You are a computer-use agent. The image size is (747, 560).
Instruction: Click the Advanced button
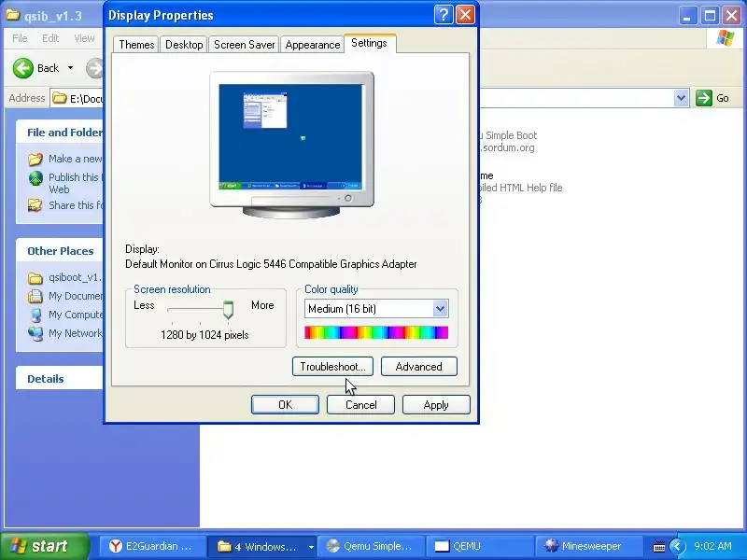(x=418, y=367)
